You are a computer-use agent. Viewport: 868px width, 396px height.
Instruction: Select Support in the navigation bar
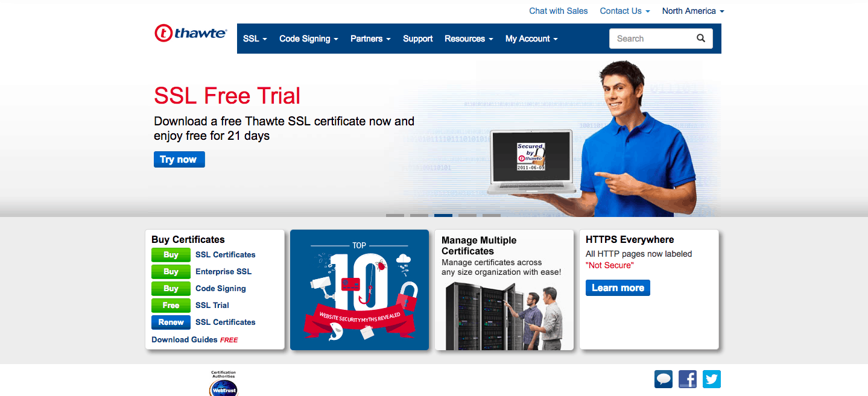(x=417, y=38)
